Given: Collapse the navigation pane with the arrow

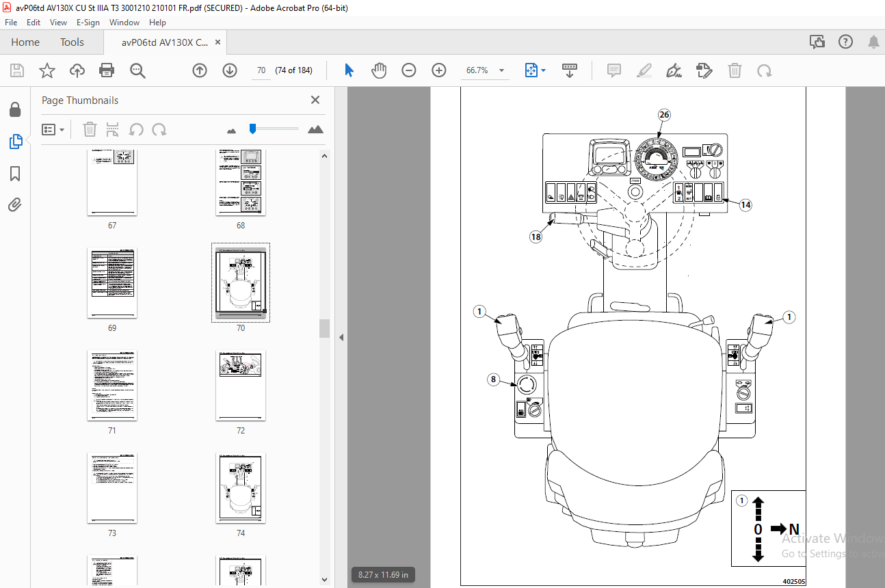Looking at the screenshot, I should point(341,337).
